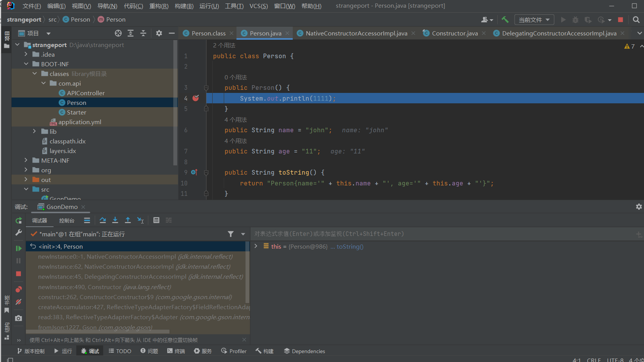Image resolution: width=644 pixels, height=362 pixels.
Task: Select APIController in project tree
Action: 86,93
